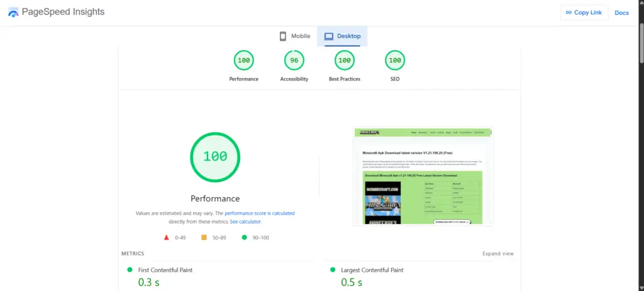Switch to the Mobile tab

coord(295,37)
